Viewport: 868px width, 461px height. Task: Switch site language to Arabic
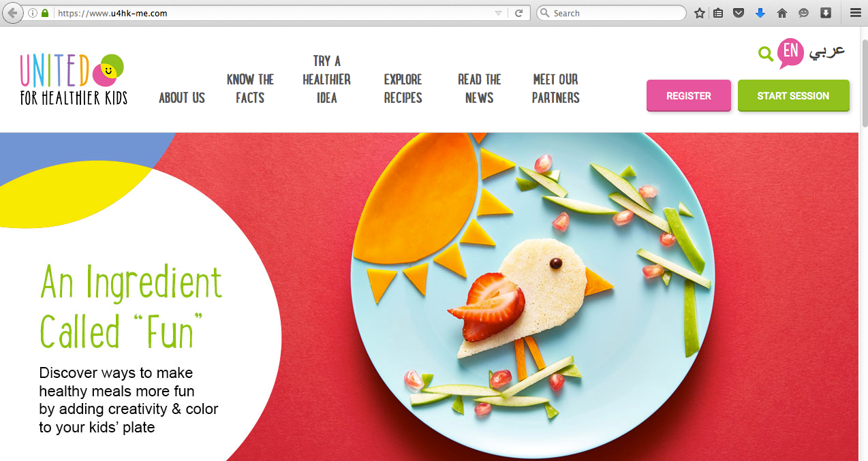coord(827,52)
